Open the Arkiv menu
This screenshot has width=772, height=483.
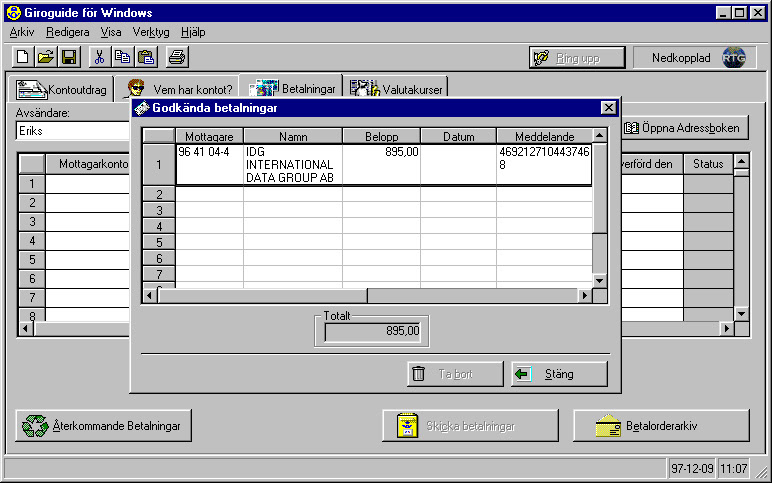22,32
